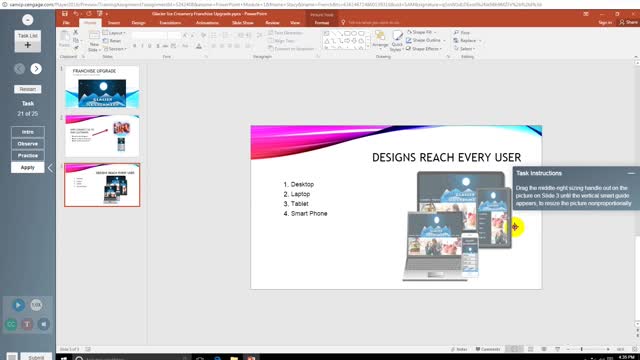This screenshot has height=360, width=640.
Task: Click the Save icon in quick access toolbar
Action: 65,14
